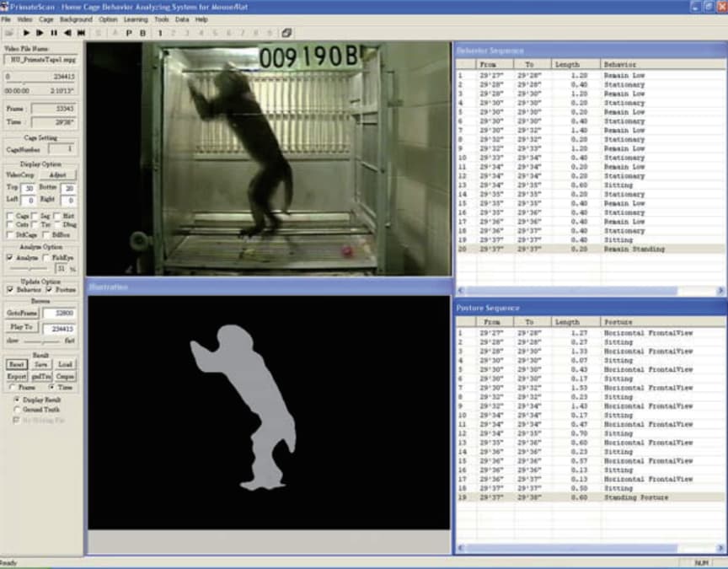Click the step backward icon
Image resolution: width=728 pixels, height=569 pixels.
(67, 33)
